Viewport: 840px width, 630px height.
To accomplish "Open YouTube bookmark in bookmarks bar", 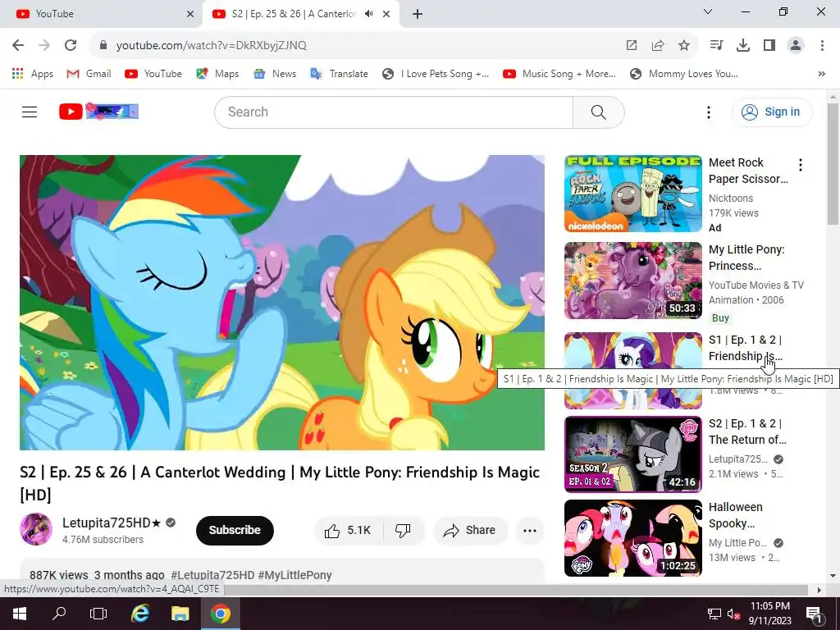I will 153,74.
